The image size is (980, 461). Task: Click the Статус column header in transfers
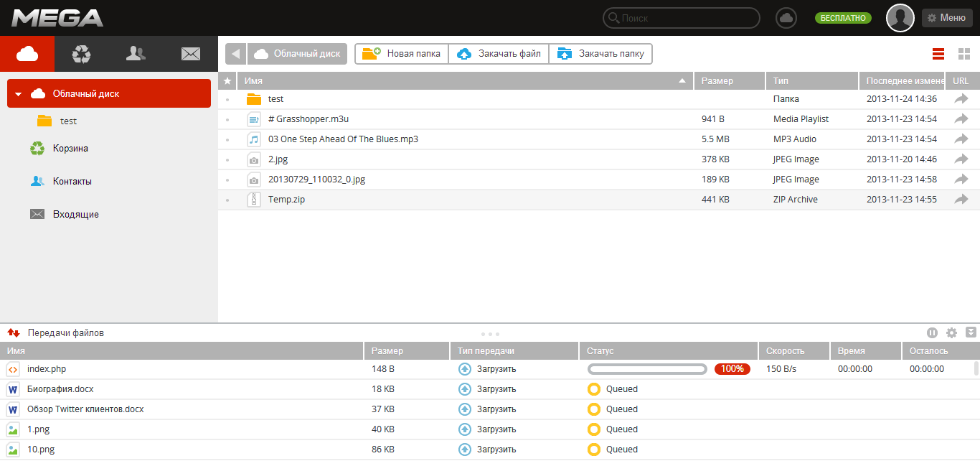click(669, 351)
